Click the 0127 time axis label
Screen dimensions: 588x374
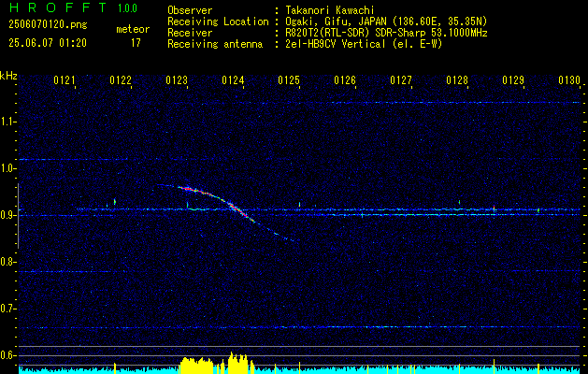[x=401, y=80]
